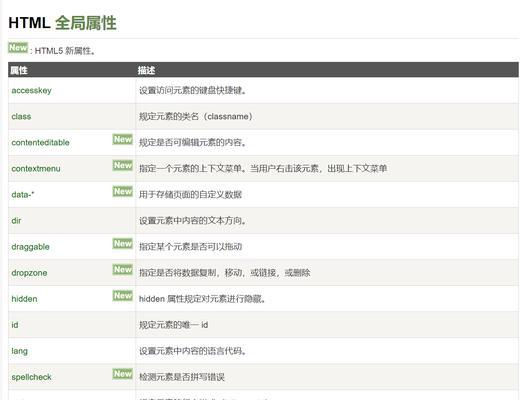Click the description 规定元素的唯一 id
This screenshot has height=400, width=522.
tap(173, 325)
